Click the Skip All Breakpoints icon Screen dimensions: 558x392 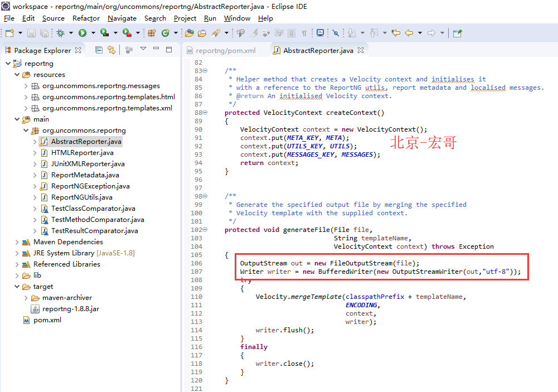[x=335, y=33]
